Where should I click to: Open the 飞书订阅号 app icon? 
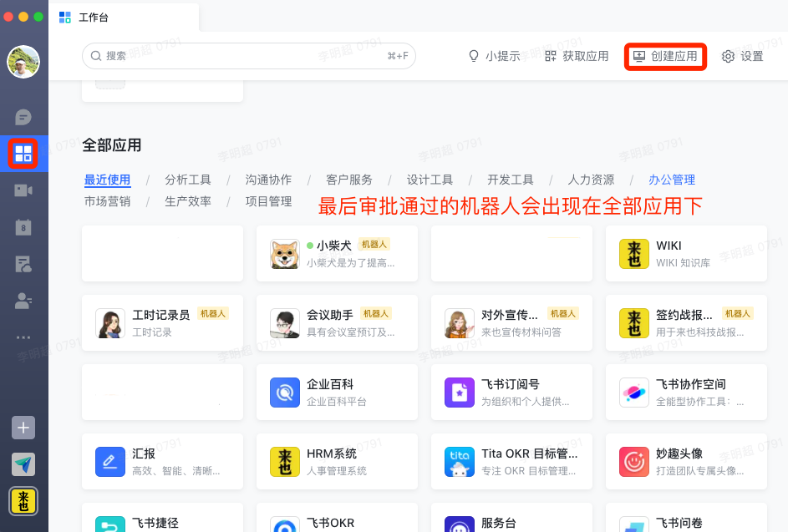point(460,393)
